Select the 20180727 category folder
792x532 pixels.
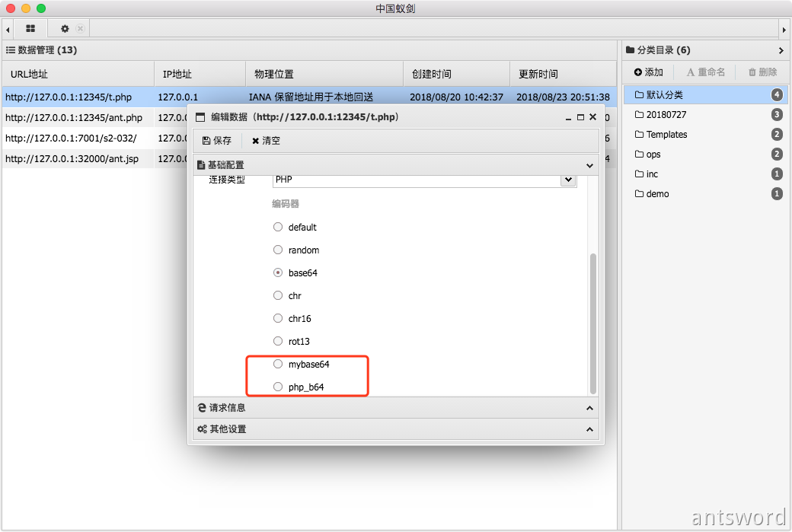click(666, 115)
